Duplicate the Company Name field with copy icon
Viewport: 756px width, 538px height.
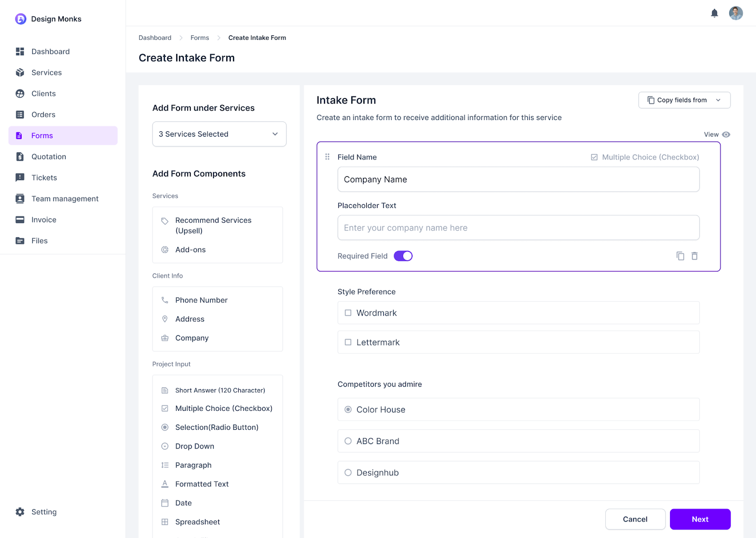tap(680, 256)
